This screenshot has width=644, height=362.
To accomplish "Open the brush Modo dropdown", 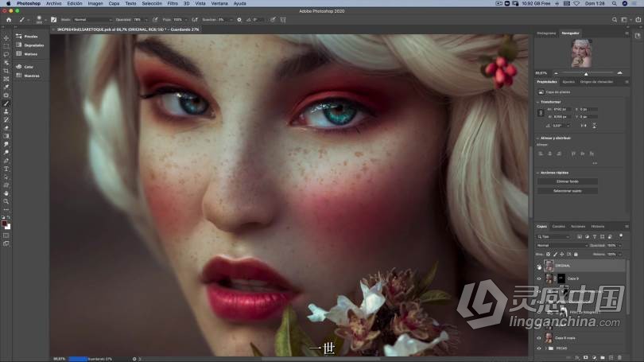I will coord(93,20).
